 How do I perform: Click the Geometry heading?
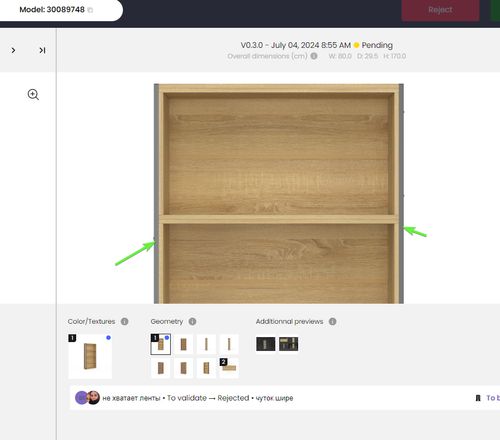(x=167, y=321)
